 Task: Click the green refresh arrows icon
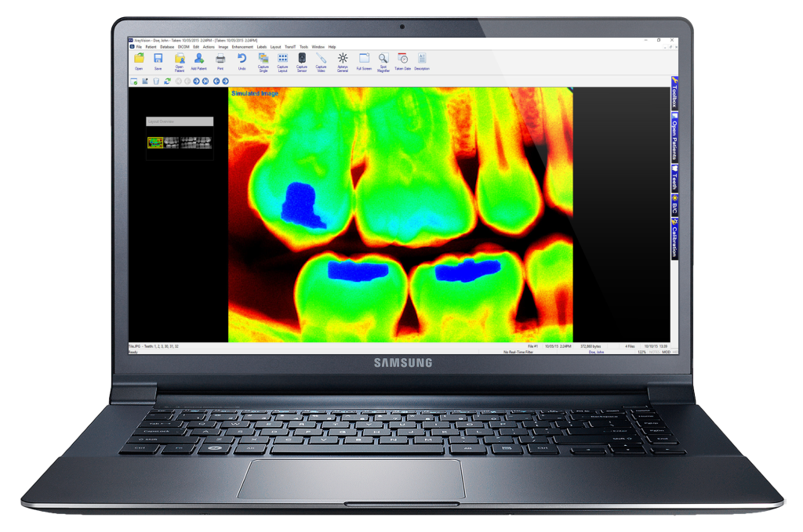click(166, 81)
